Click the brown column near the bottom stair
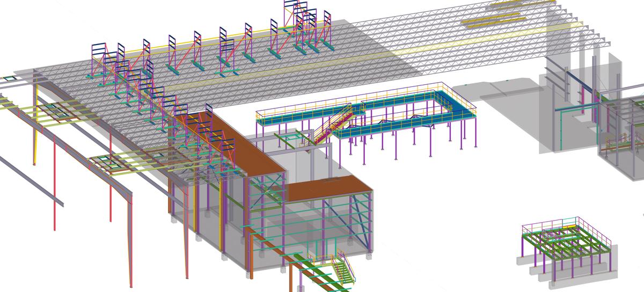This screenshot has width=644, height=292. coord(291,276)
